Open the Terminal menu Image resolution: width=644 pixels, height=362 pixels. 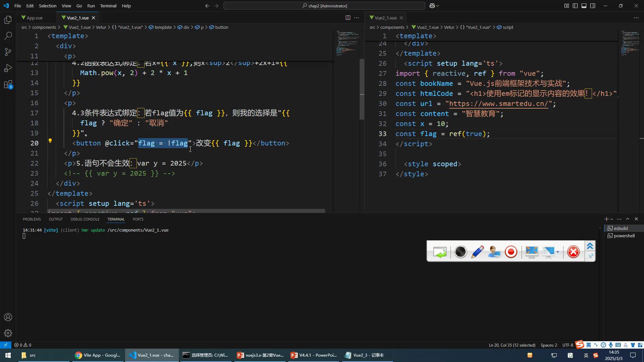click(108, 6)
